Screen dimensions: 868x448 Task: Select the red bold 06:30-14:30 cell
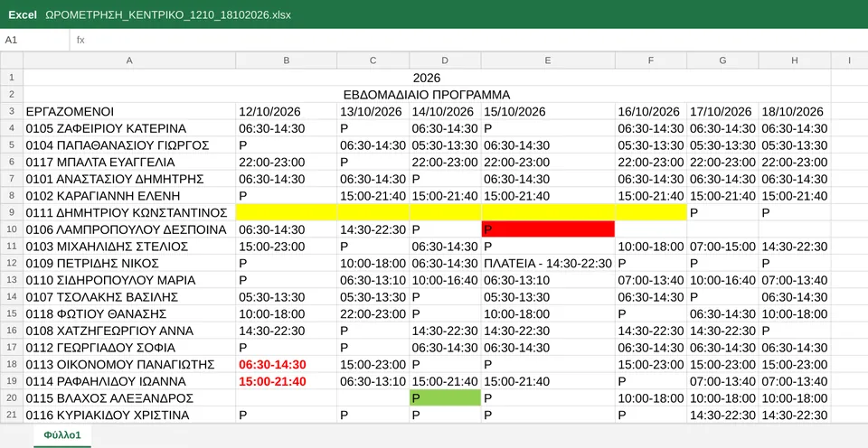(x=287, y=365)
